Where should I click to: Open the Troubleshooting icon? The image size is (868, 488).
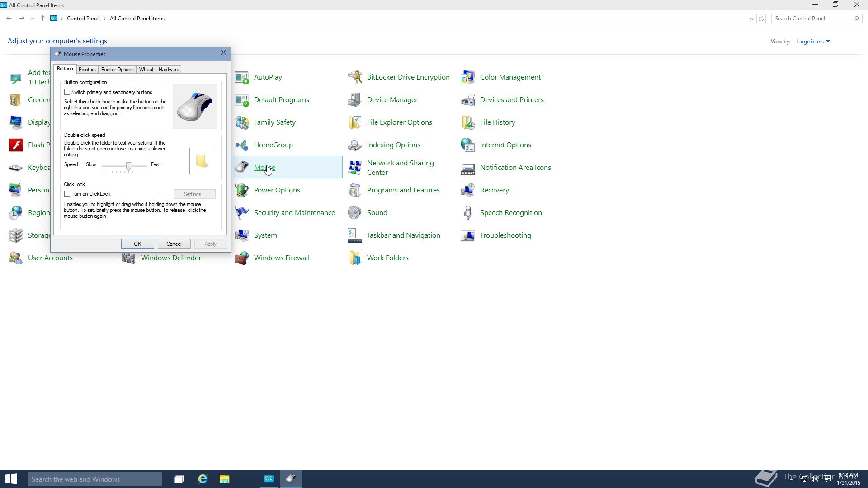point(468,235)
